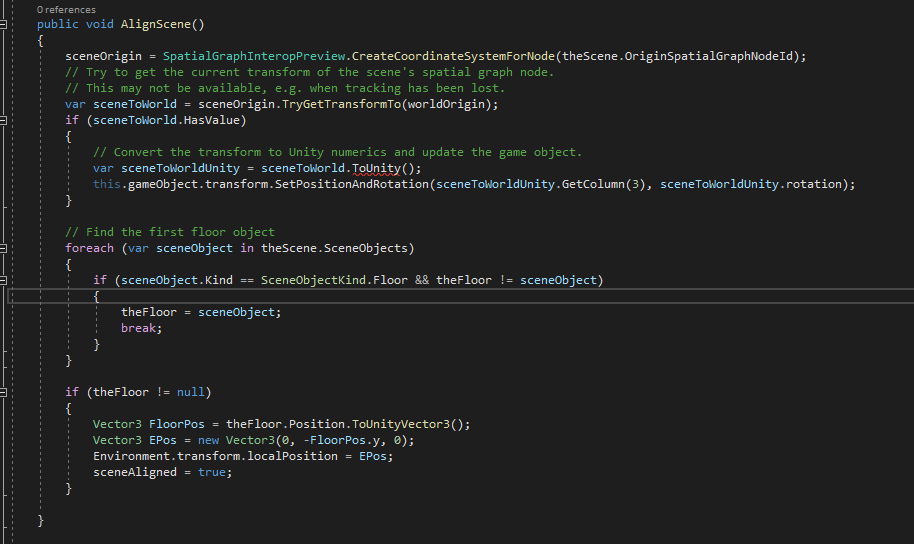Open the '0 references' code lens link
Image resolution: width=914 pixels, height=544 pixels.
pyautogui.click(x=66, y=10)
